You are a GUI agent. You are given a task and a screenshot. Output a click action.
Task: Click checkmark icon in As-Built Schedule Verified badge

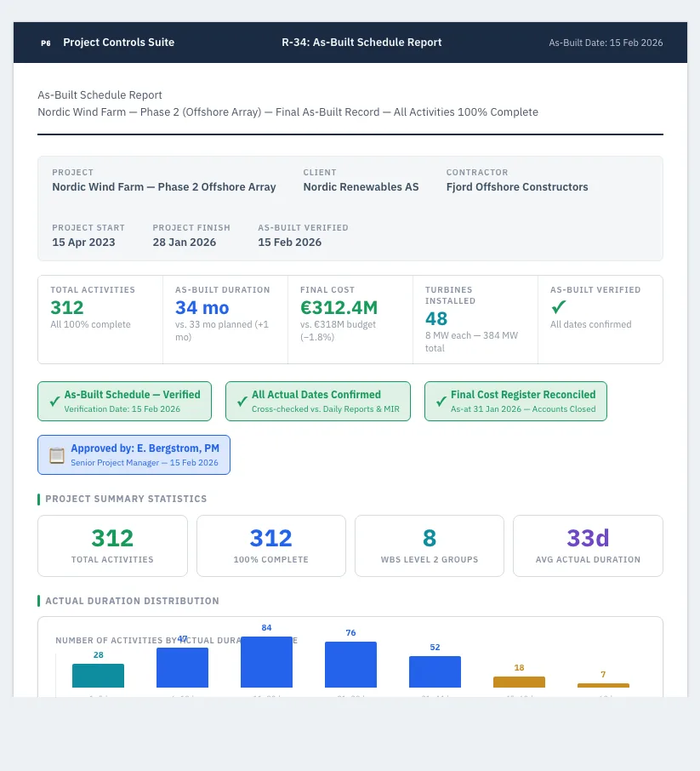(x=54, y=401)
